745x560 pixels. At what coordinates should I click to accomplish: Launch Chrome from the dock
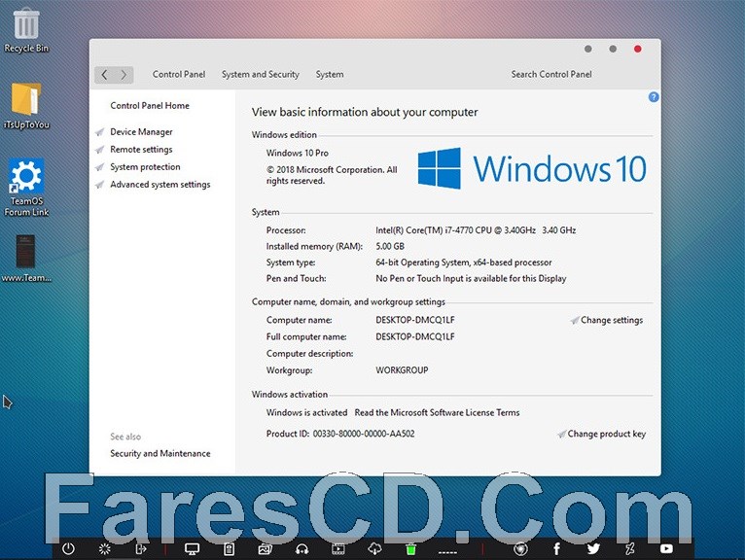pyautogui.click(x=520, y=549)
